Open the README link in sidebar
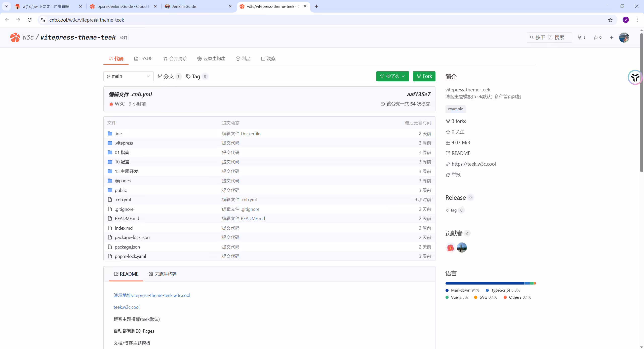This screenshot has height=349, width=644. [x=458, y=153]
